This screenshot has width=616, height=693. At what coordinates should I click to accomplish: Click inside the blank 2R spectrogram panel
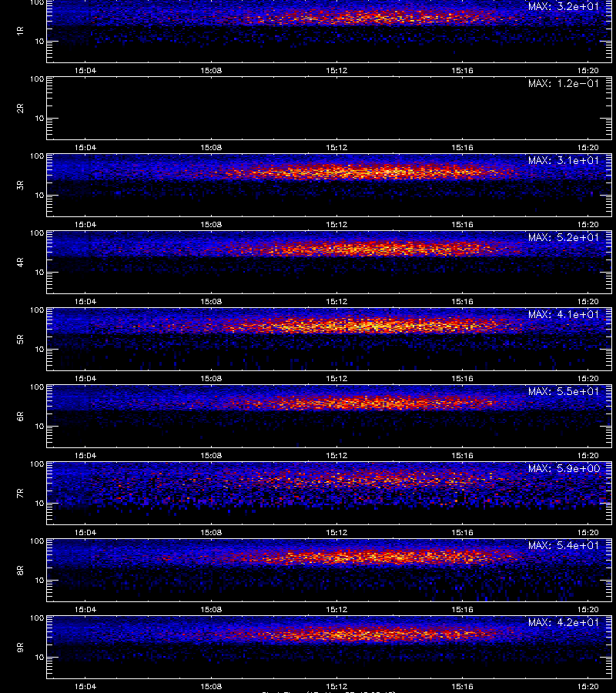pos(330,109)
